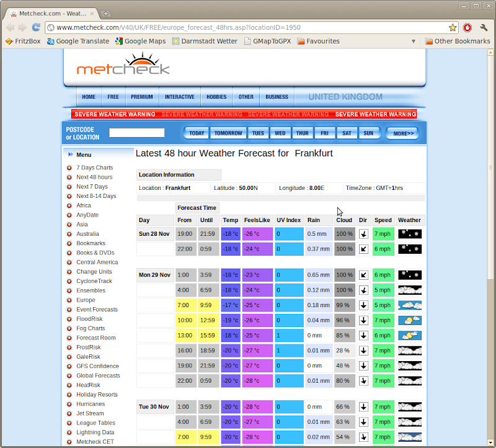Open the Next 7 Days sidebar link

pyautogui.click(x=92, y=187)
